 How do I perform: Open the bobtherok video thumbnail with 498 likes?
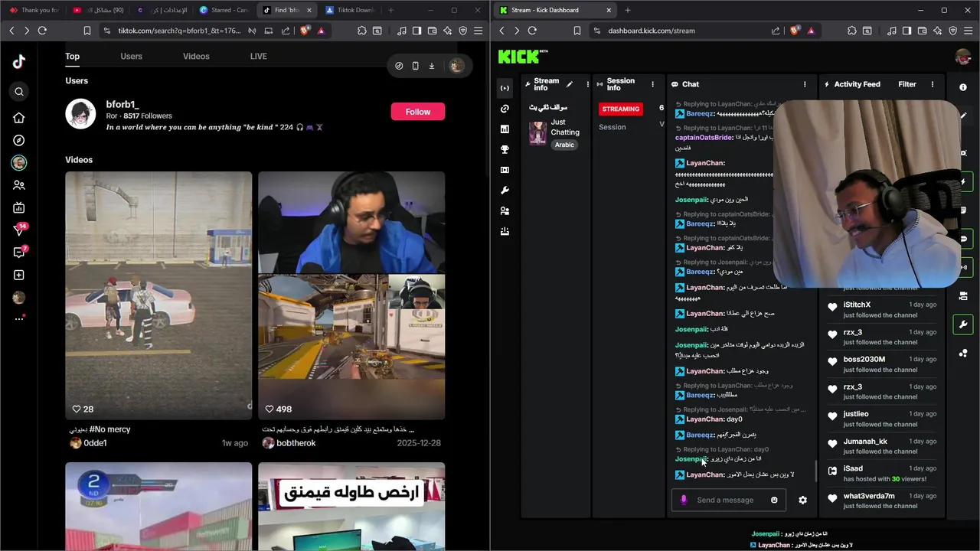click(x=351, y=295)
